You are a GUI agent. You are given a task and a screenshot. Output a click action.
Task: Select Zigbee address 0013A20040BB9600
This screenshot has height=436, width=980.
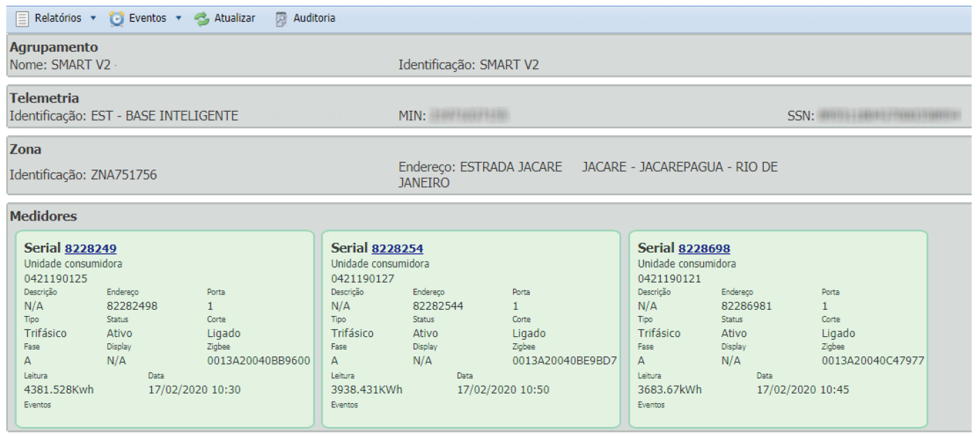[259, 361]
